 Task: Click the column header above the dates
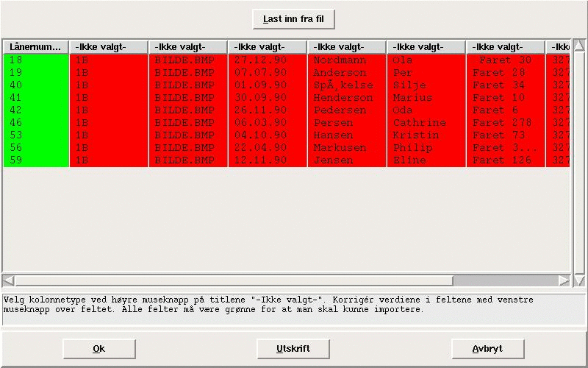tap(267, 47)
